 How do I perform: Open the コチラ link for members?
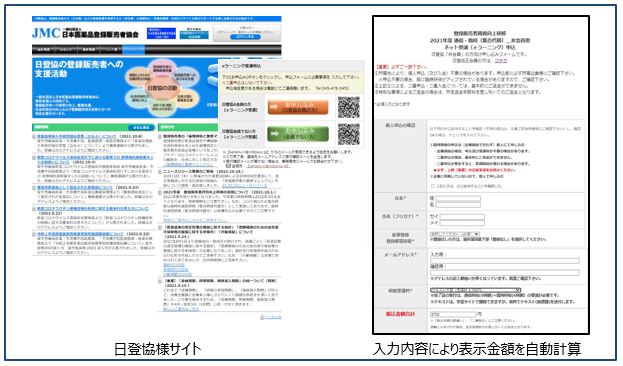tap(501, 60)
